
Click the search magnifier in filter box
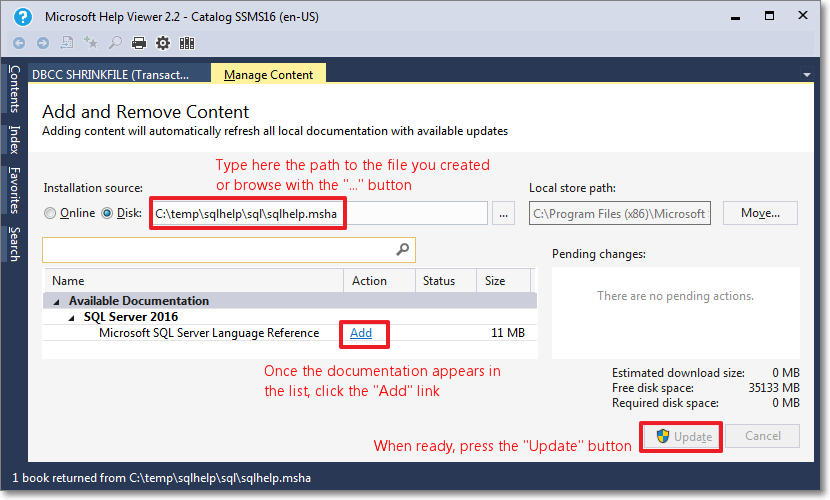402,250
